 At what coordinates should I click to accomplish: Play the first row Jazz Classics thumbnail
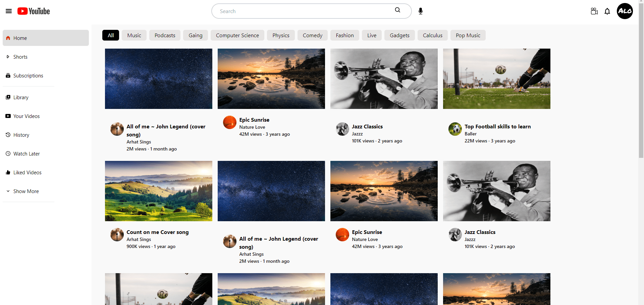click(384, 79)
